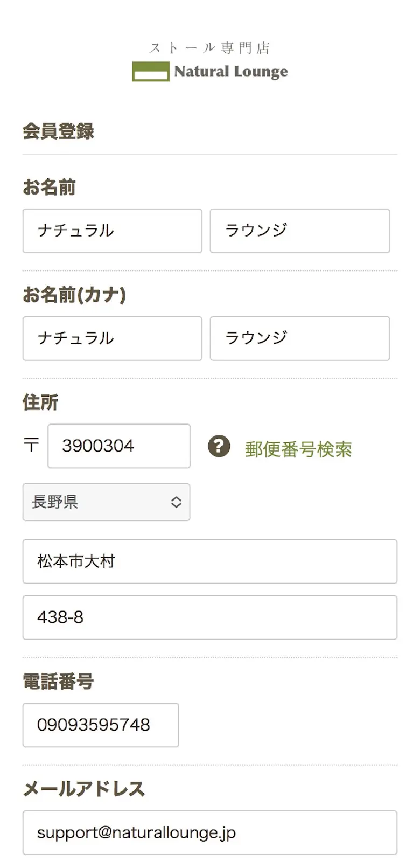420x868 pixels.
Task: Click the question mark help icon
Action: click(219, 447)
